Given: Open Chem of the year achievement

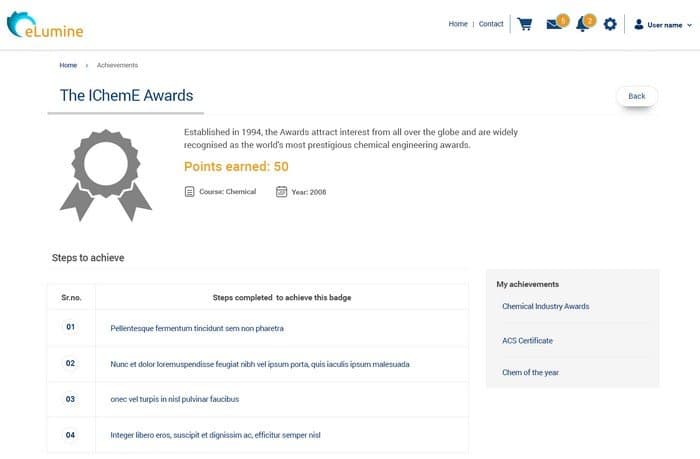Looking at the screenshot, I should [530, 372].
